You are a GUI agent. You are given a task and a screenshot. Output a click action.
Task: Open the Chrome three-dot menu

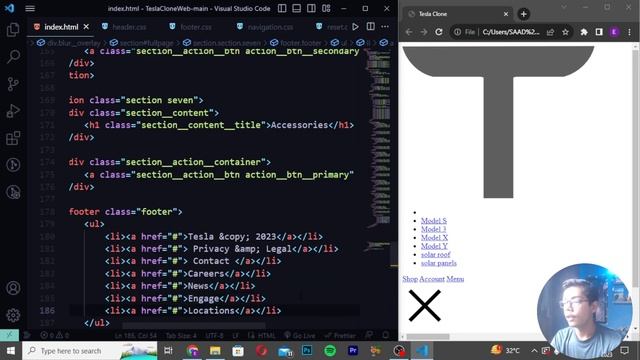pyautogui.click(x=629, y=32)
